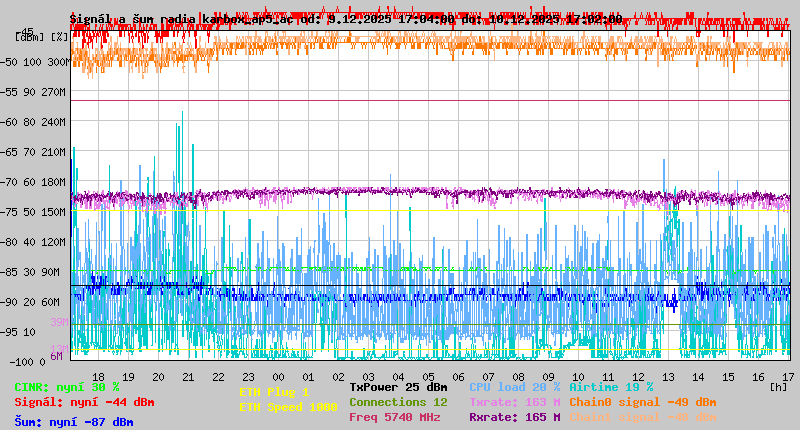Select the 'CINR: nyní 30 %' legend entry

click(67, 388)
